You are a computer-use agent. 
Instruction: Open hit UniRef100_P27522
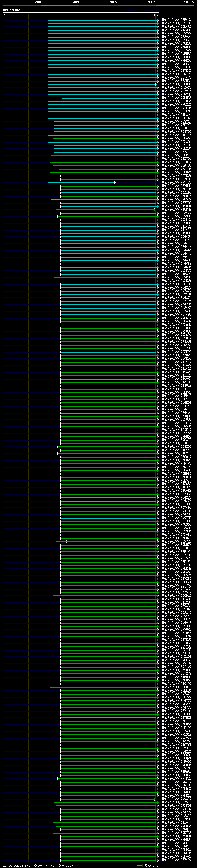click(x=176, y=50)
